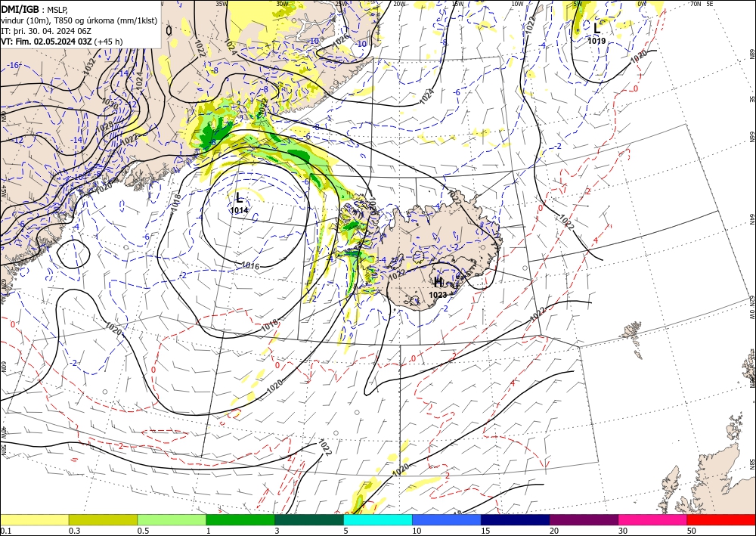Click the 'H' high marker over Iceland
This screenshot has height=536, width=756.
pos(438,282)
